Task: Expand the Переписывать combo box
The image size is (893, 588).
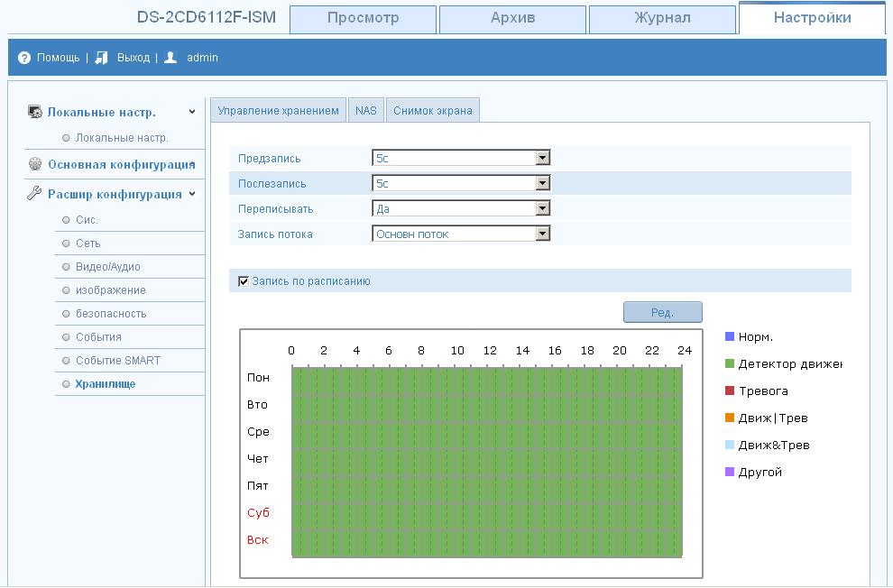Action: (x=460, y=209)
